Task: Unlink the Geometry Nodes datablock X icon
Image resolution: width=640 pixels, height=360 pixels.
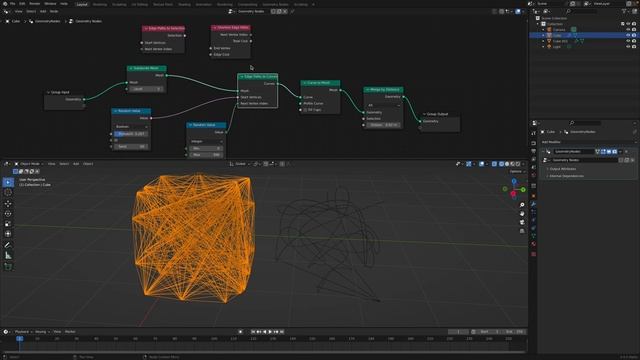Action: [x=285, y=11]
